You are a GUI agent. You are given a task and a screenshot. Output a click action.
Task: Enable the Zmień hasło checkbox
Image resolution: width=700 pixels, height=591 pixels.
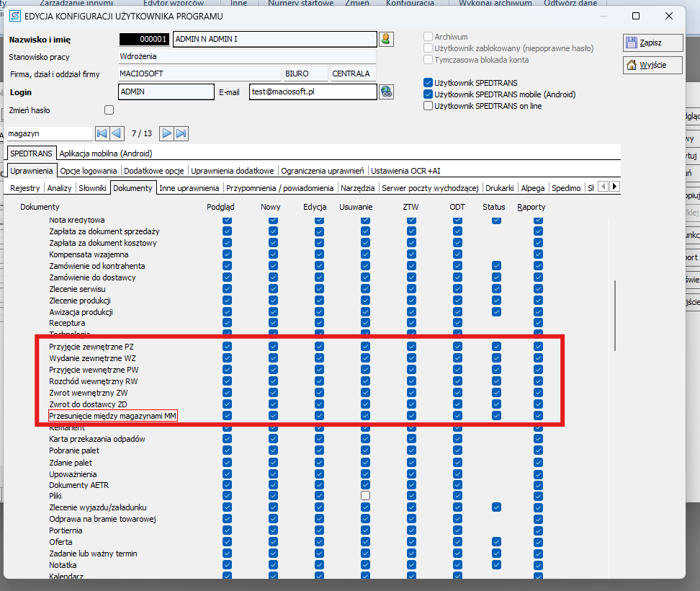pyautogui.click(x=109, y=110)
